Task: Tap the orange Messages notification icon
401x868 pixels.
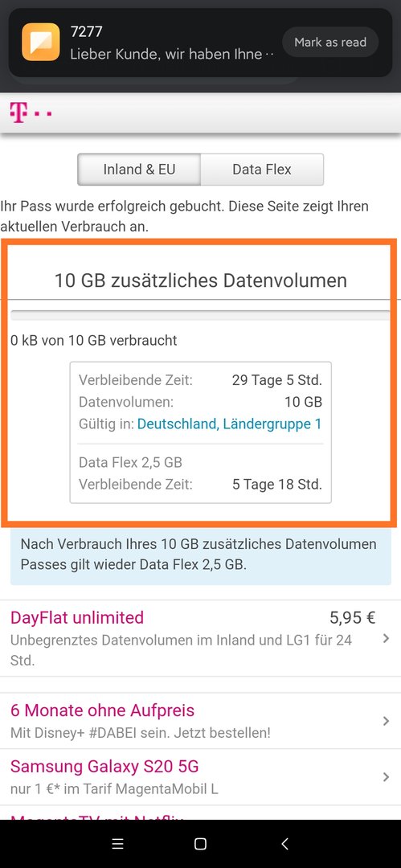Action: [x=41, y=42]
